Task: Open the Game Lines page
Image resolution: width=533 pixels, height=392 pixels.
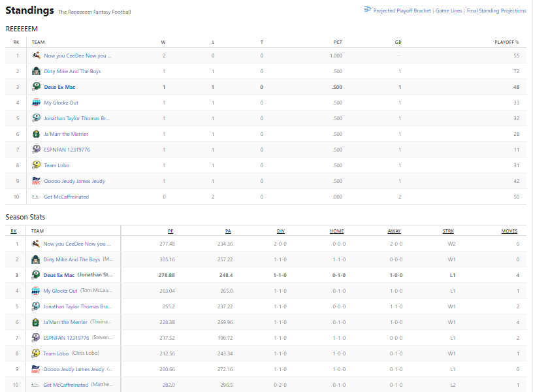Action: [x=448, y=10]
